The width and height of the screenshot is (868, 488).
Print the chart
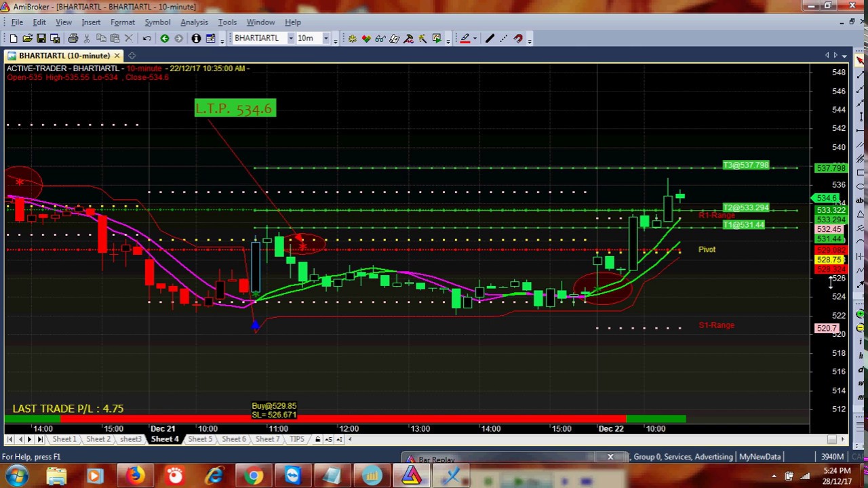point(72,39)
